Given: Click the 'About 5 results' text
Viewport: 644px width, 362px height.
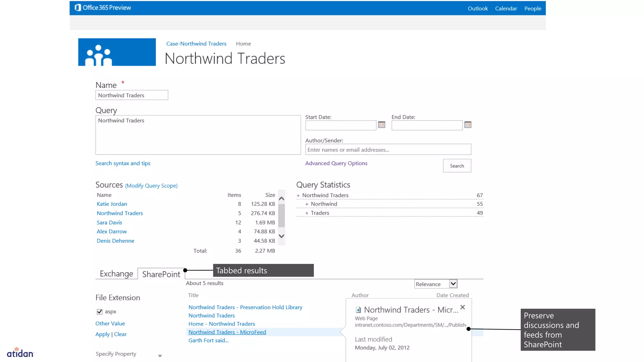Looking at the screenshot, I should 205,283.
